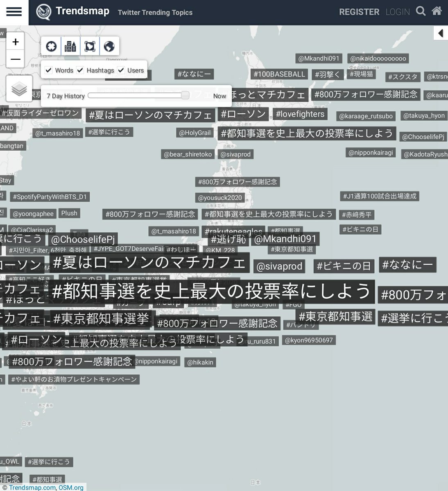Expand the side panel arrow

(x=441, y=33)
